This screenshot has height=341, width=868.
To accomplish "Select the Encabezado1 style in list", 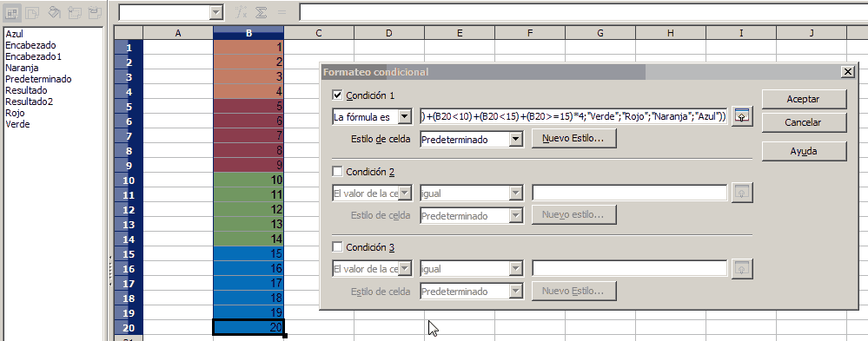I will point(33,56).
